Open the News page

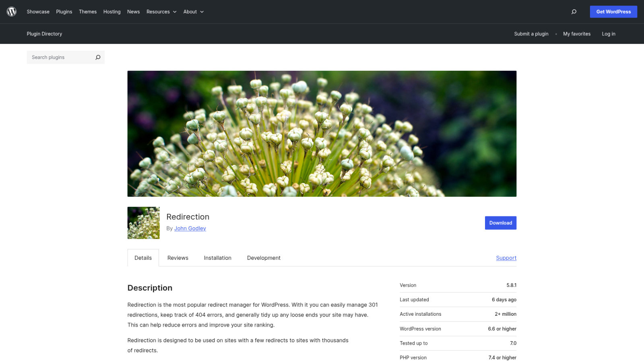[134, 12]
